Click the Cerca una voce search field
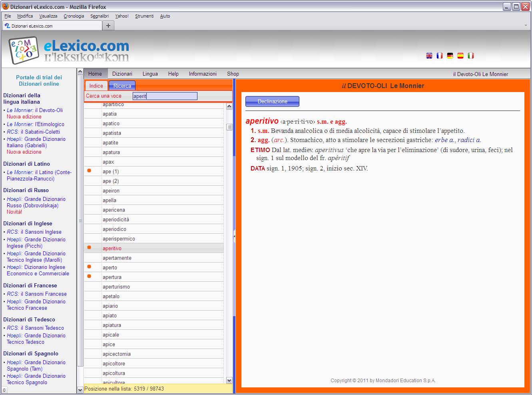 165,96
